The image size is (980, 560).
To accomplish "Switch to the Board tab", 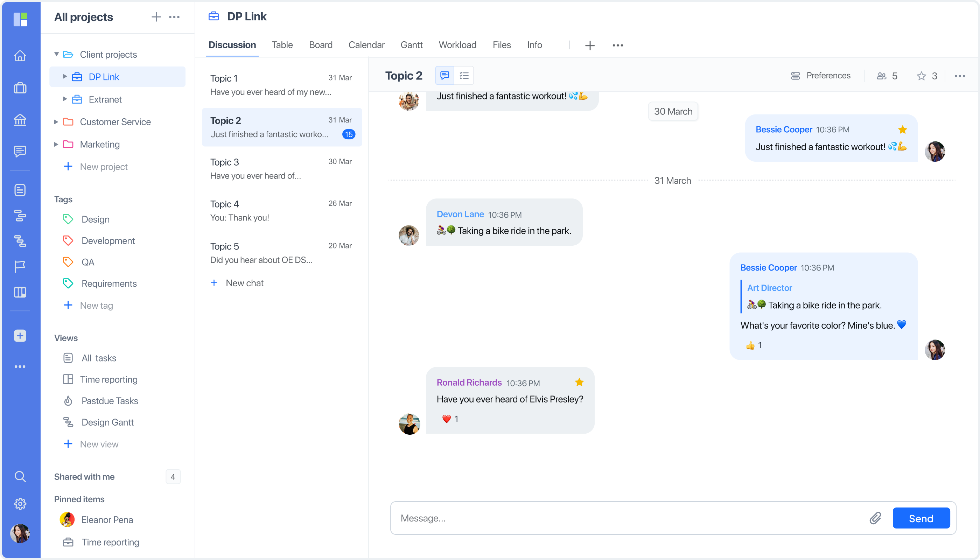I will [320, 45].
